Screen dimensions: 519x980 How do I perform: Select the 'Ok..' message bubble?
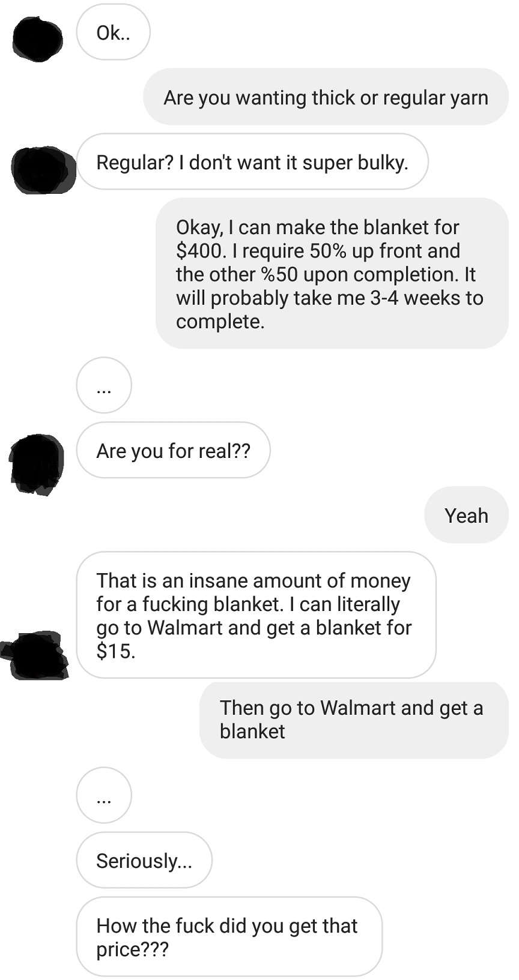(x=113, y=32)
